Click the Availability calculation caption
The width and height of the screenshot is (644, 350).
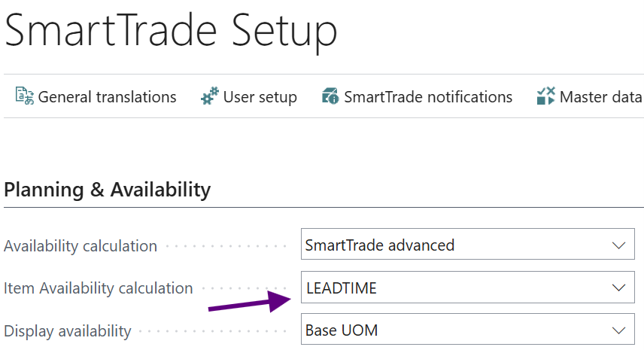[x=80, y=246]
